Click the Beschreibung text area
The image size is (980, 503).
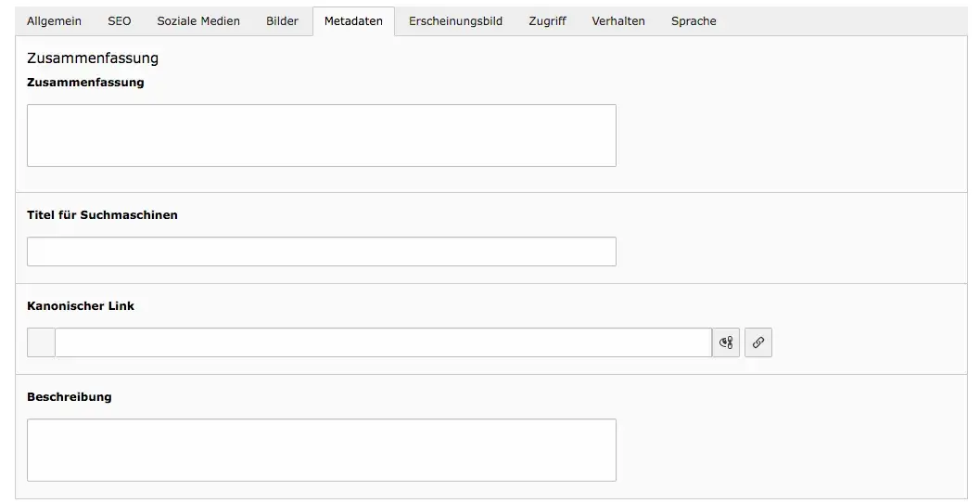pyautogui.click(x=321, y=450)
